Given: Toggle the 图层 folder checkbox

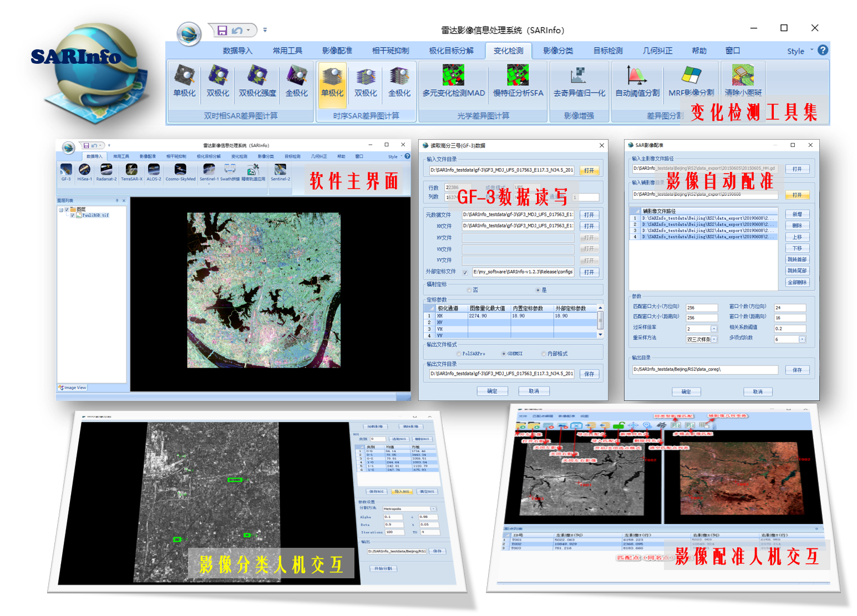Looking at the screenshot, I should pyautogui.click(x=67, y=210).
